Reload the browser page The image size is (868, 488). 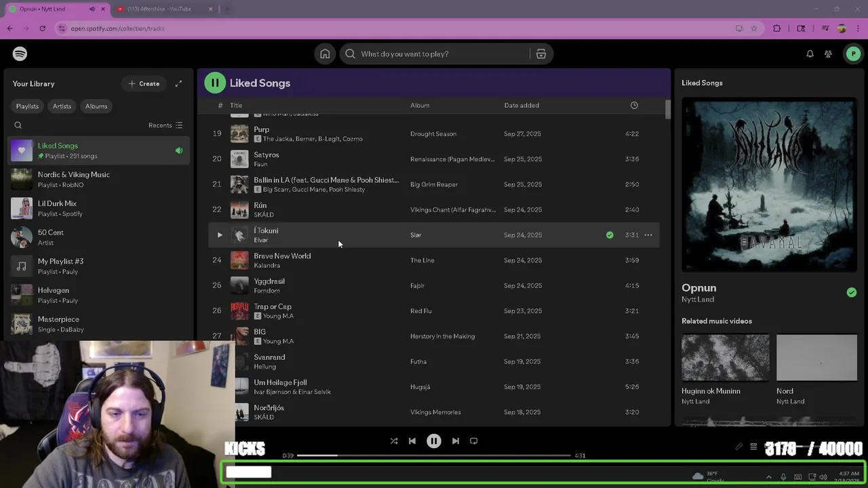(x=42, y=28)
